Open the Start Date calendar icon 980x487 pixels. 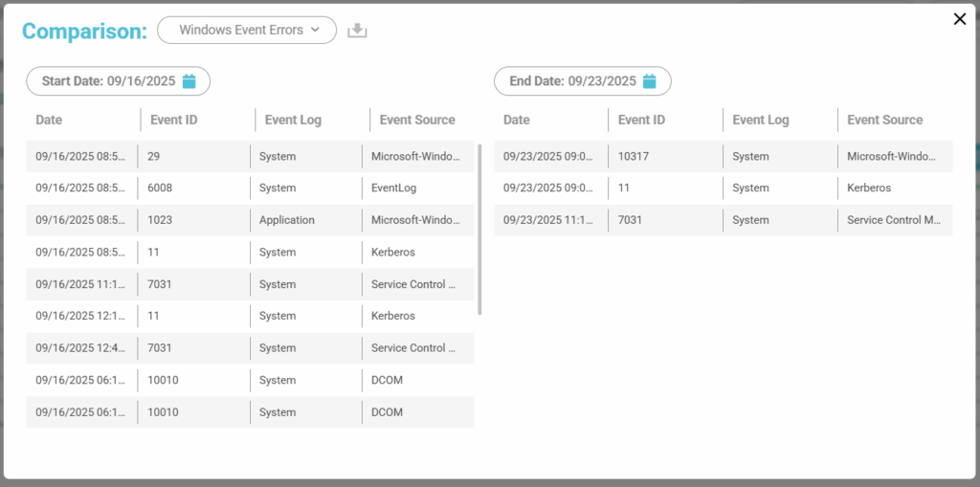click(x=189, y=81)
